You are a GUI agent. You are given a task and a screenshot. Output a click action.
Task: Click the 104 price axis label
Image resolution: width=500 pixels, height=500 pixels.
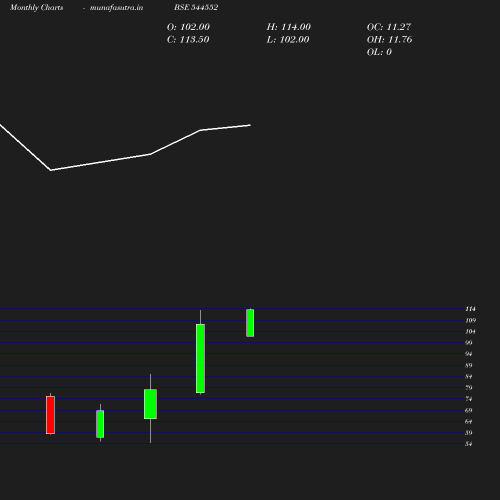pyautogui.click(x=470, y=332)
